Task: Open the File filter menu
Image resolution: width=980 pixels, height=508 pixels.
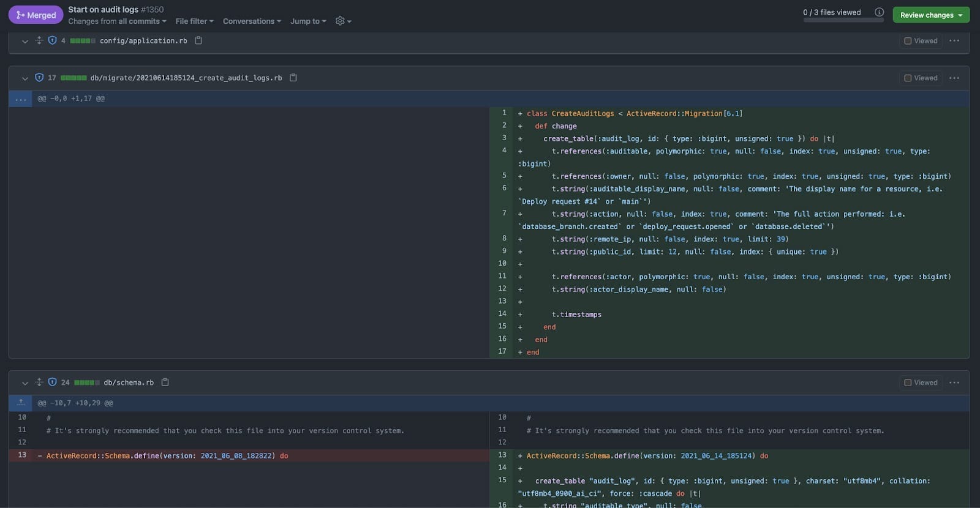Action: (194, 21)
